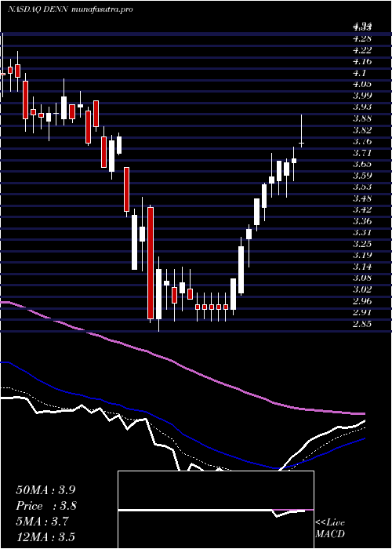Select the 3.31 price axis label

click(x=362, y=232)
